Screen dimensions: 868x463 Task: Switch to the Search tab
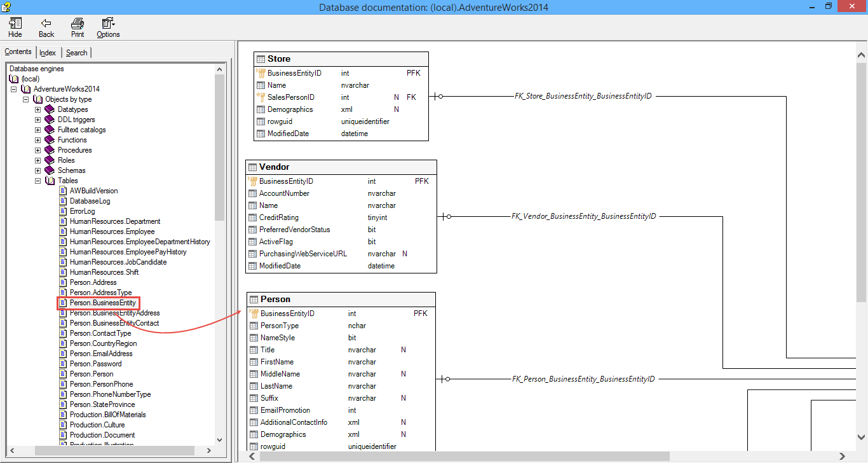(76, 53)
